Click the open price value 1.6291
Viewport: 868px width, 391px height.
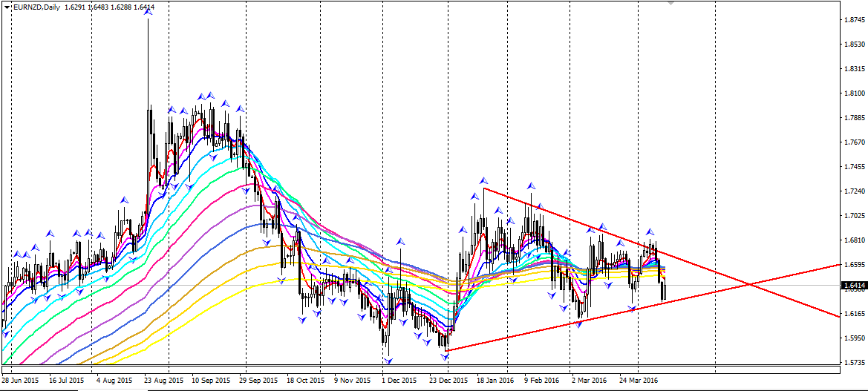(76, 7)
